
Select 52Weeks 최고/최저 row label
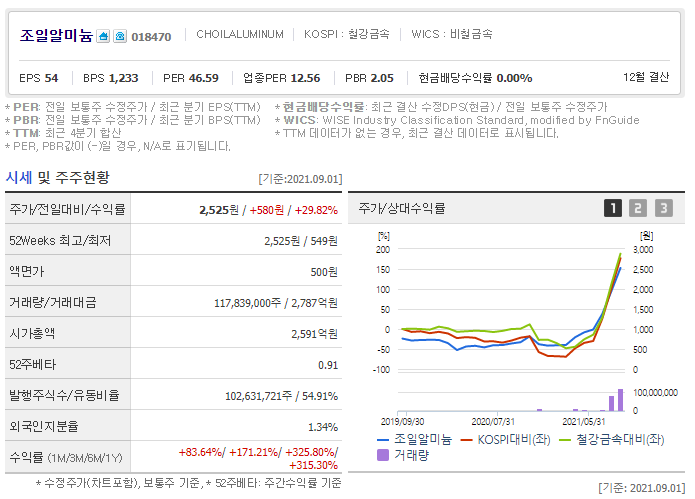[60, 241]
